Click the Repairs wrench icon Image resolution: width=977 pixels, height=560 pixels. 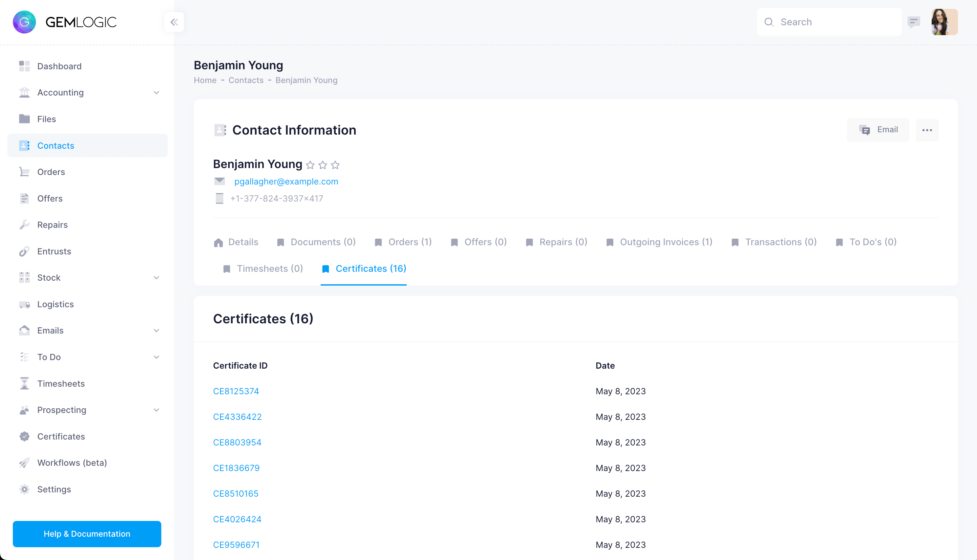[x=24, y=225]
